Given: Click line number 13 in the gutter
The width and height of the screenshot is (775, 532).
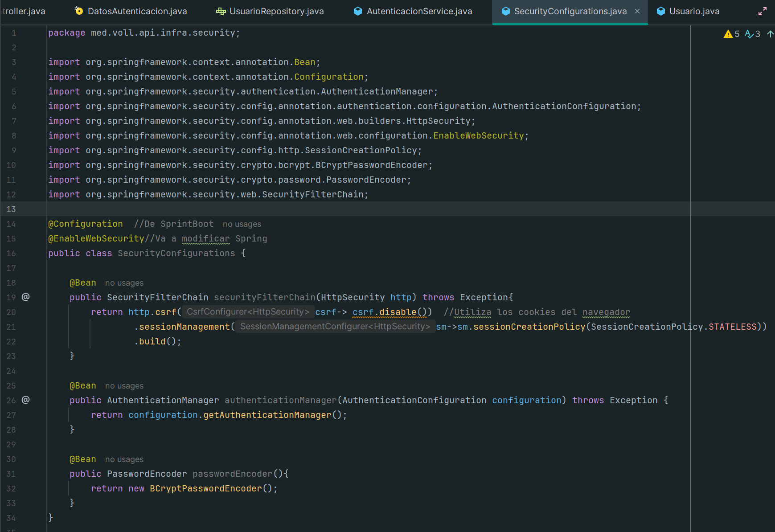Looking at the screenshot, I should click(11, 209).
